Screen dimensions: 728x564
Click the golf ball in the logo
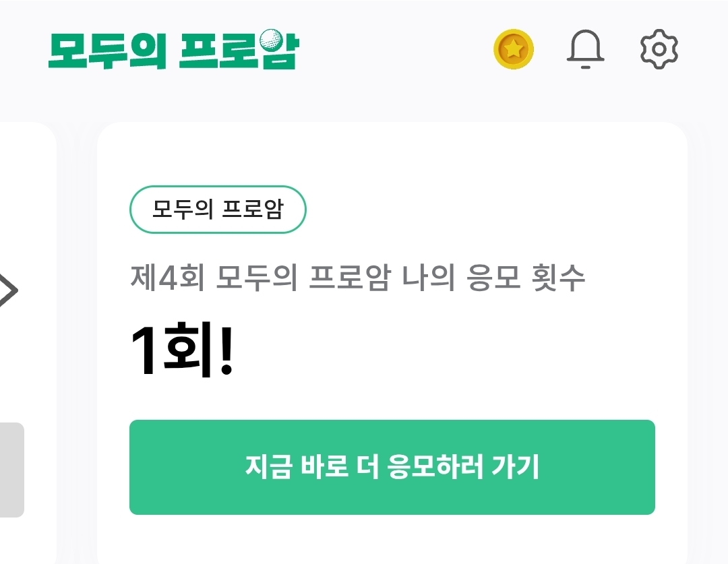click(x=271, y=39)
